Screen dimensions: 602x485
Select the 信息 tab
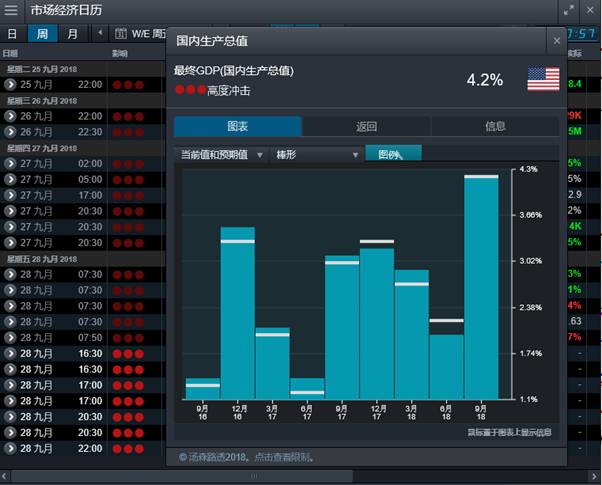click(495, 127)
